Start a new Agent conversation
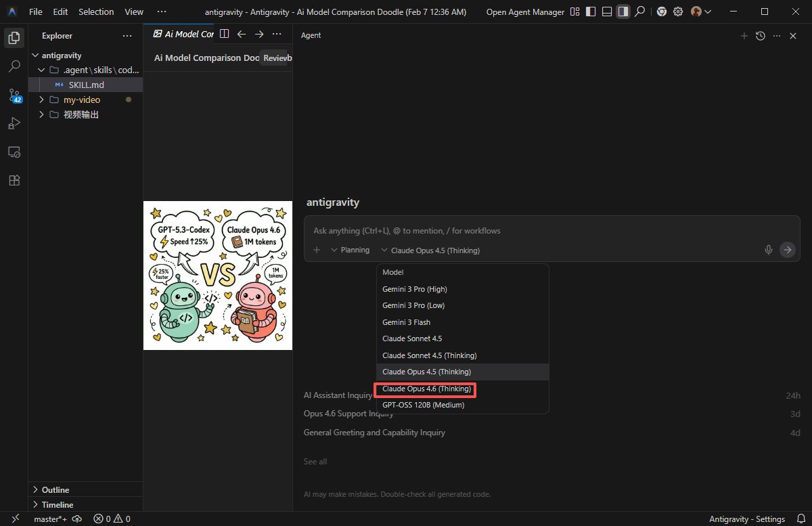This screenshot has width=812, height=526. [744, 36]
